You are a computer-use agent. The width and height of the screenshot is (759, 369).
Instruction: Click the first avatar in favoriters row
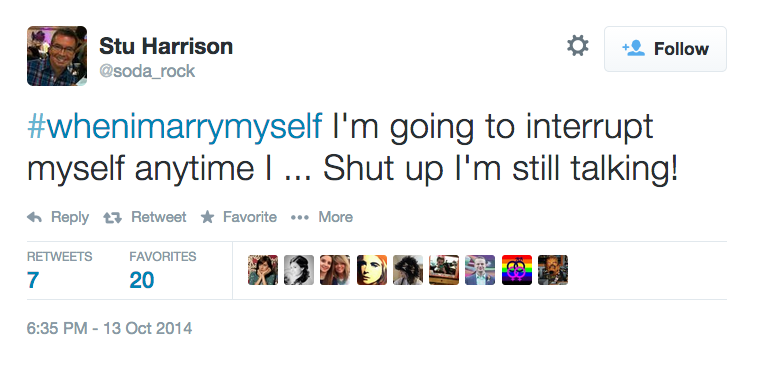click(263, 270)
